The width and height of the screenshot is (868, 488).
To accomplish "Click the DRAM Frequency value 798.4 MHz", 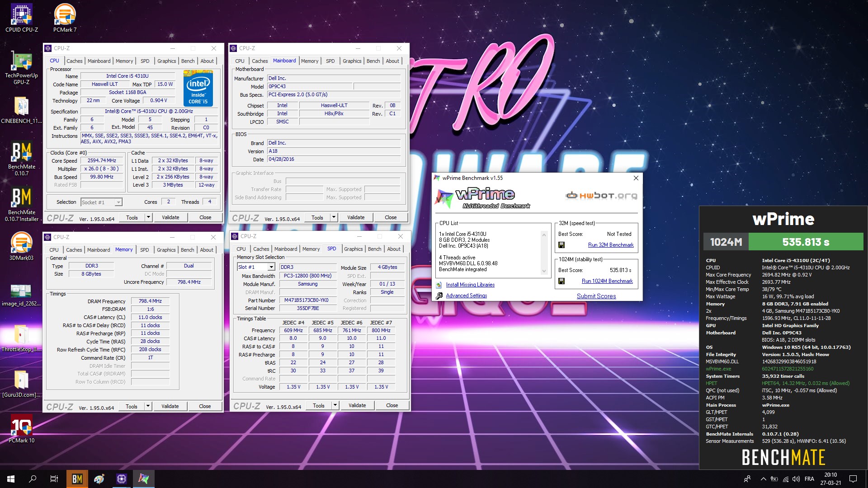I will click(x=150, y=301).
